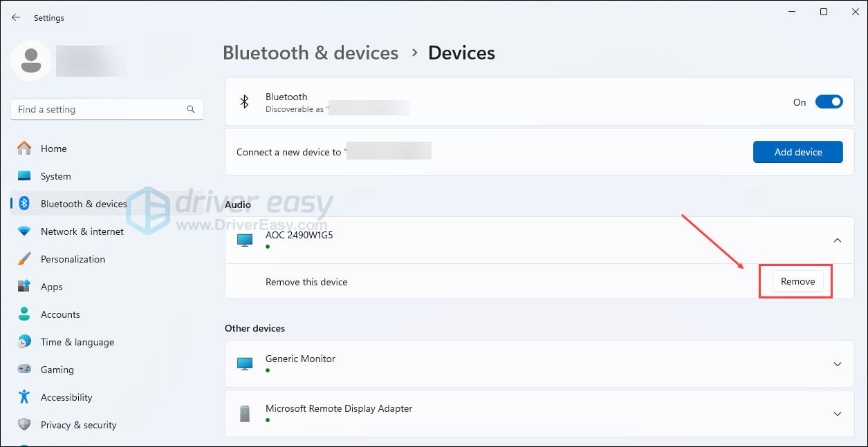868x447 pixels.
Task: Go to Accounts settings
Action: coord(60,314)
